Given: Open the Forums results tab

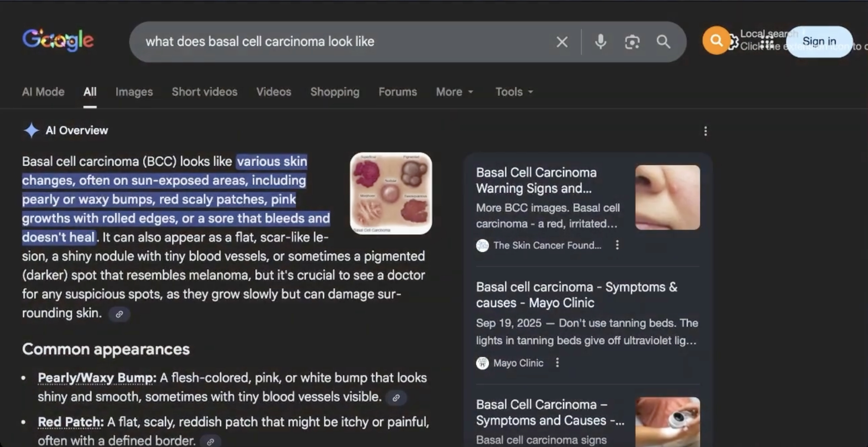Looking at the screenshot, I should (397, 92).
